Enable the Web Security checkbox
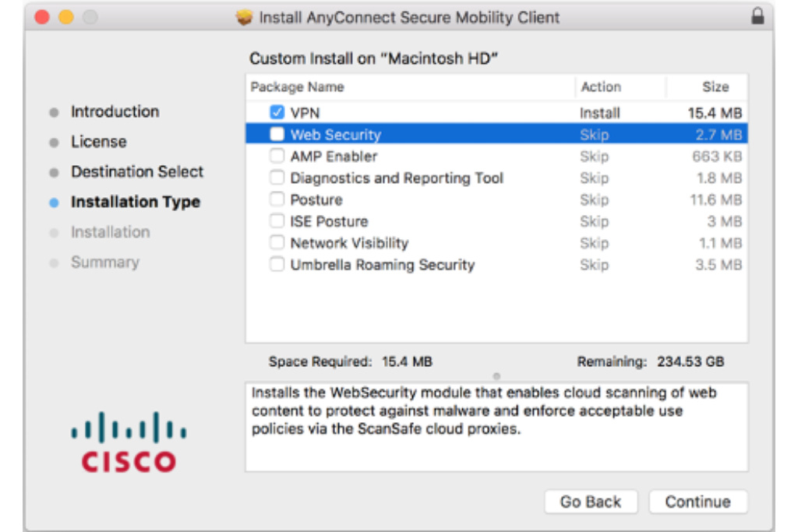Screen dimensions: 798x532 277,134
